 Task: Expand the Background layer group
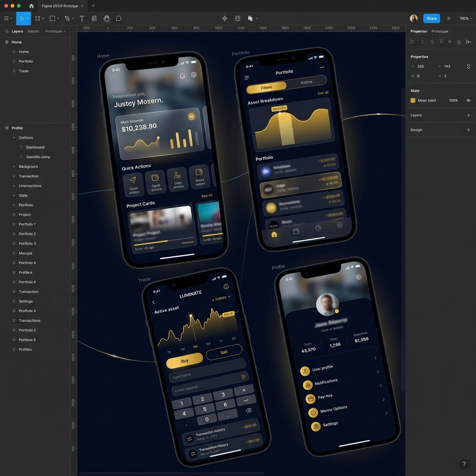click(13, 166)
